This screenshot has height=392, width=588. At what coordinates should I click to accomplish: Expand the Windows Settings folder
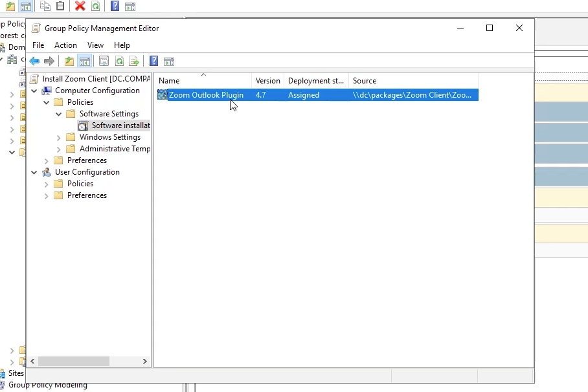59,137
